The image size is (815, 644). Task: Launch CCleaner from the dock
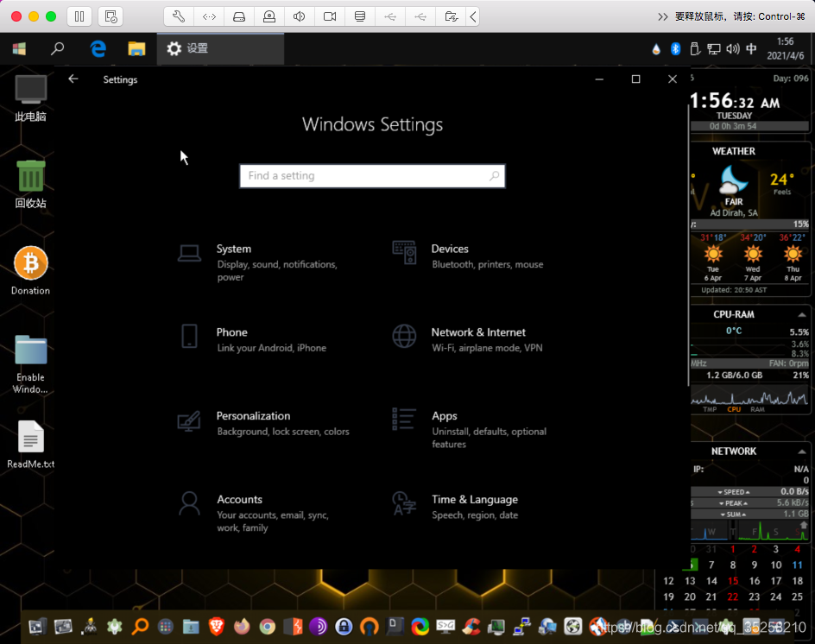point(471,627)
